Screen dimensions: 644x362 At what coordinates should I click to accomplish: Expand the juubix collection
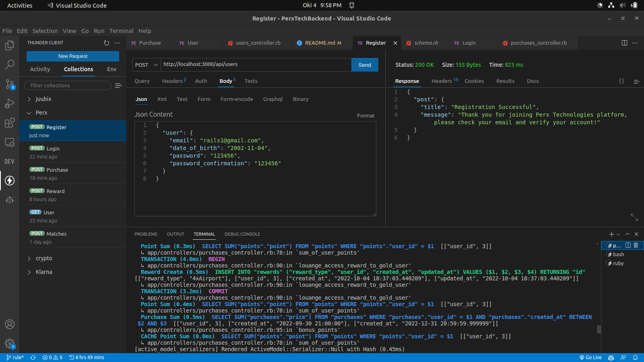73,99
